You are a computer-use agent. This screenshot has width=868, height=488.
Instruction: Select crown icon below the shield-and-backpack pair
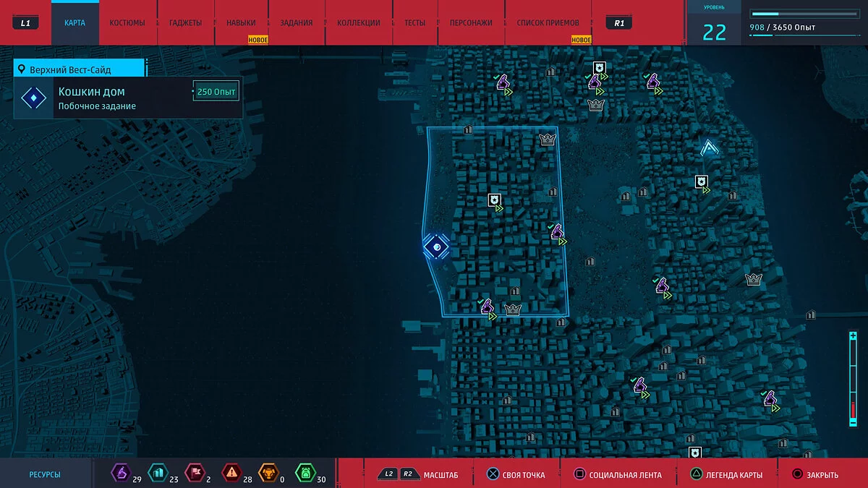pyautogui.click(x=596, y=106)
